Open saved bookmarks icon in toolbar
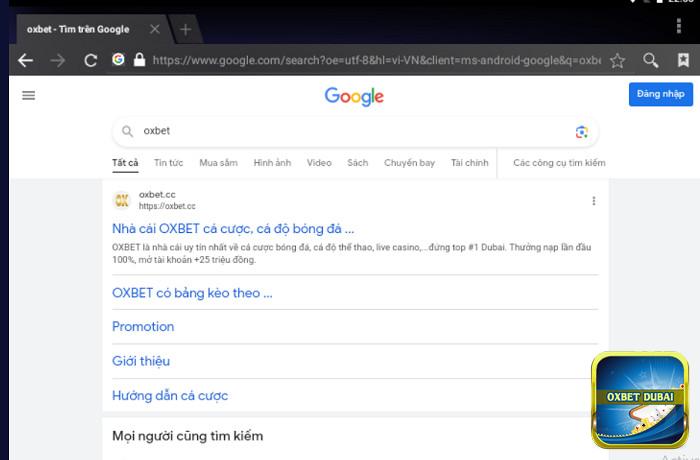Image resolution: width=700 pixels, height=460 pixels. tap(683, 60)
